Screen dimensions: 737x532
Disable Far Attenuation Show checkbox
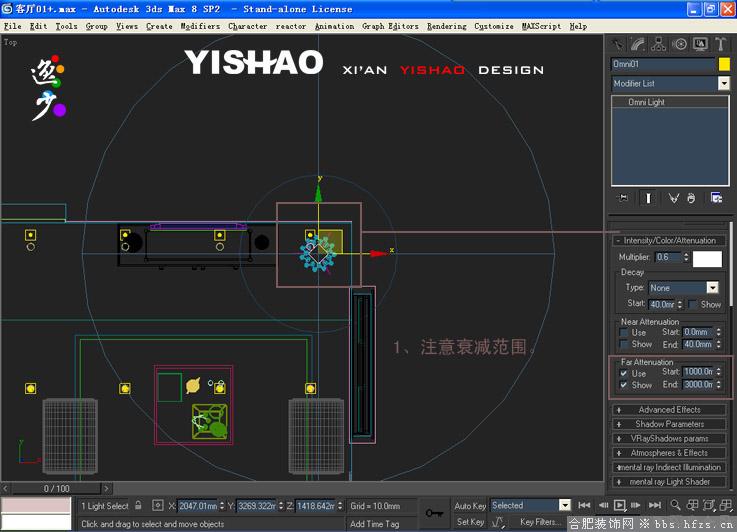point(624,385)
